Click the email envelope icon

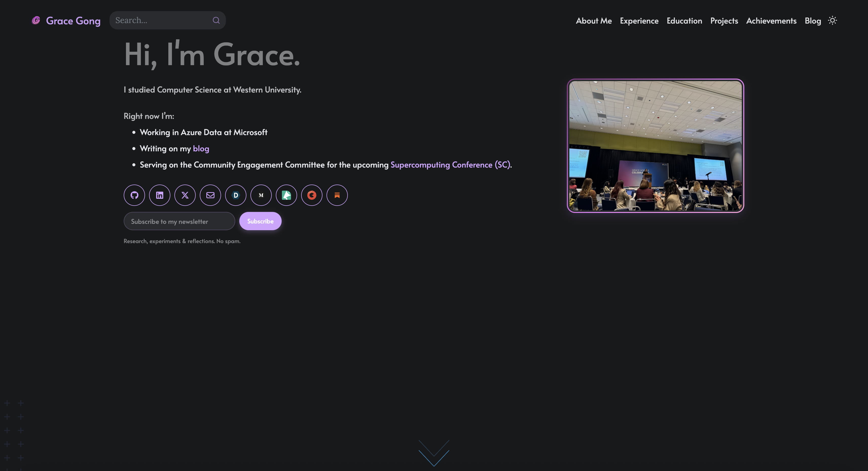pos(210,195)
